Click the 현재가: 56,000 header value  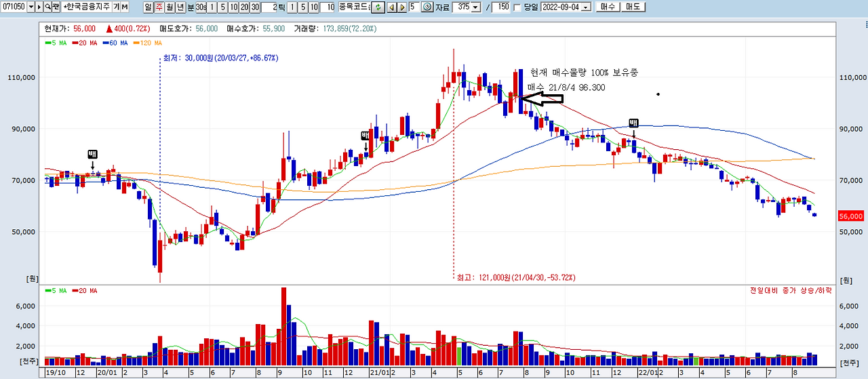(68, 28)
